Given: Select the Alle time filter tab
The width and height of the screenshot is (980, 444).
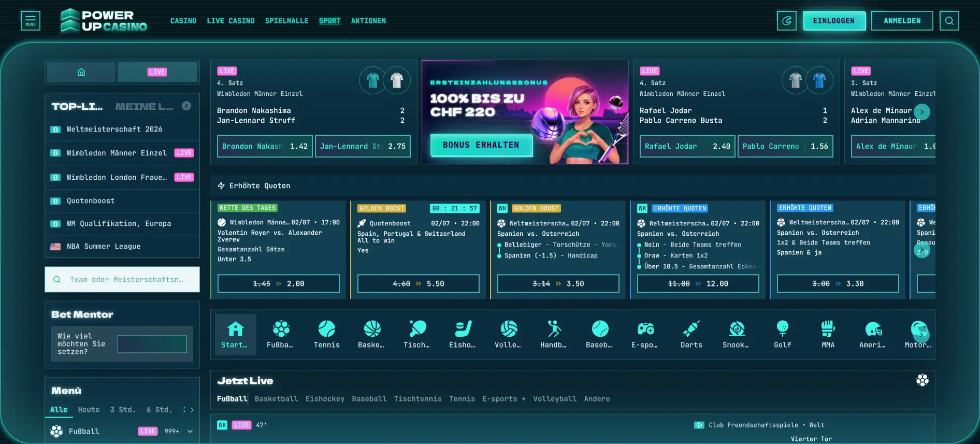Looking at the screenshot, I should pos(59,410).
